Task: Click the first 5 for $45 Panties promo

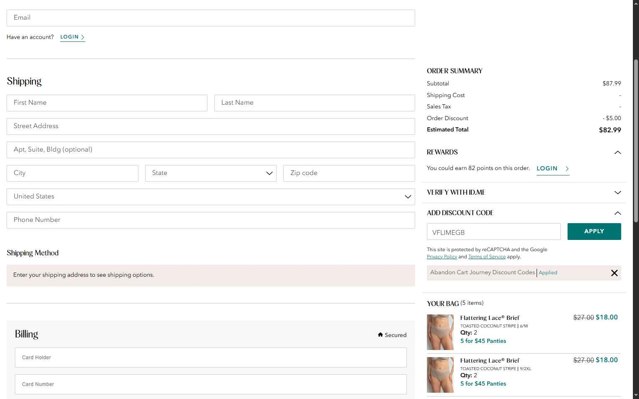Action: pyautogui.click(x=483, y=341)
